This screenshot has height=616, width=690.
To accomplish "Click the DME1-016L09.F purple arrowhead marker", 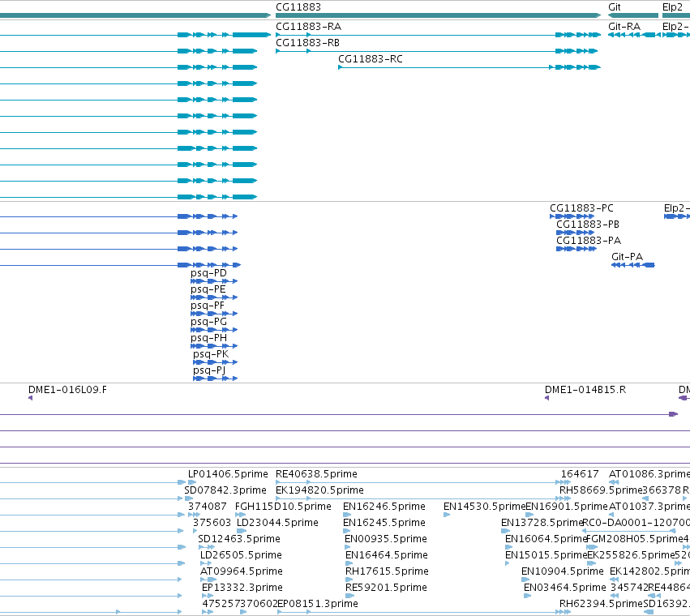I will coord(30,398).
